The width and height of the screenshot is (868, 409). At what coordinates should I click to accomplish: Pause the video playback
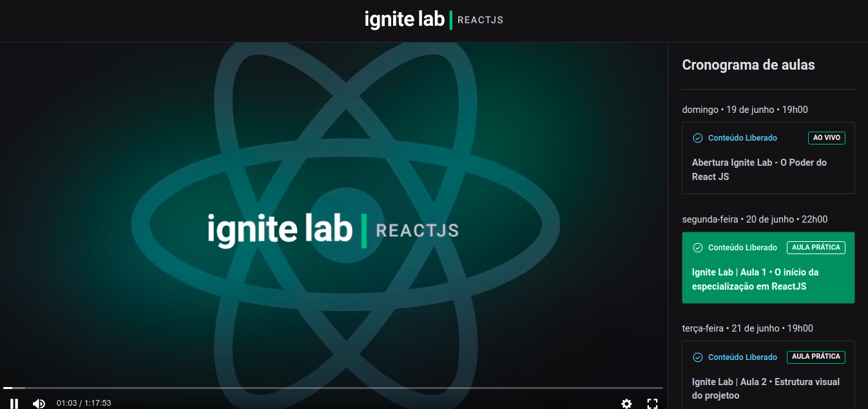pos(14,404)
